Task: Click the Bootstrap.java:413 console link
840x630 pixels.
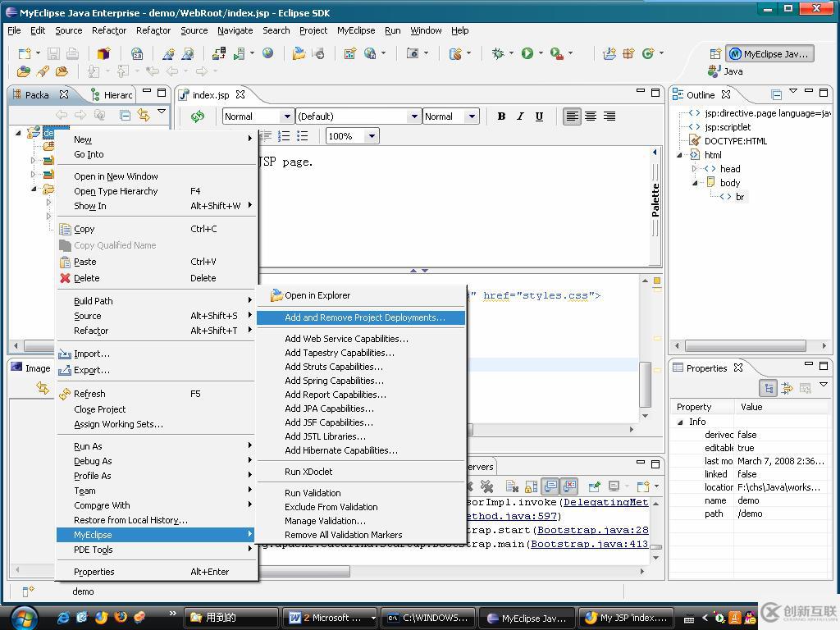Action: click(589, 544)
